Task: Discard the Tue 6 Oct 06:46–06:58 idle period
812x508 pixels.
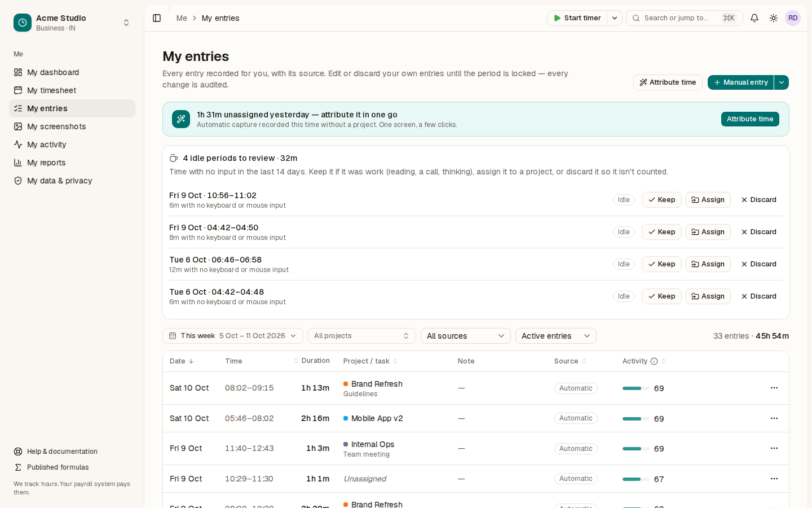Action: pyautogui.click(x=758, y=264)
